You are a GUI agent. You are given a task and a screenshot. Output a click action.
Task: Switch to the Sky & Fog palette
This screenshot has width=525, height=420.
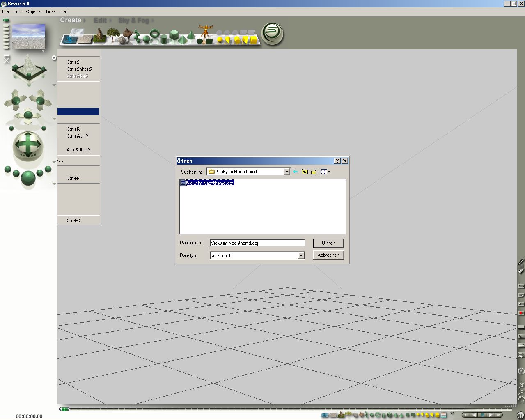[x=134, y=20]
